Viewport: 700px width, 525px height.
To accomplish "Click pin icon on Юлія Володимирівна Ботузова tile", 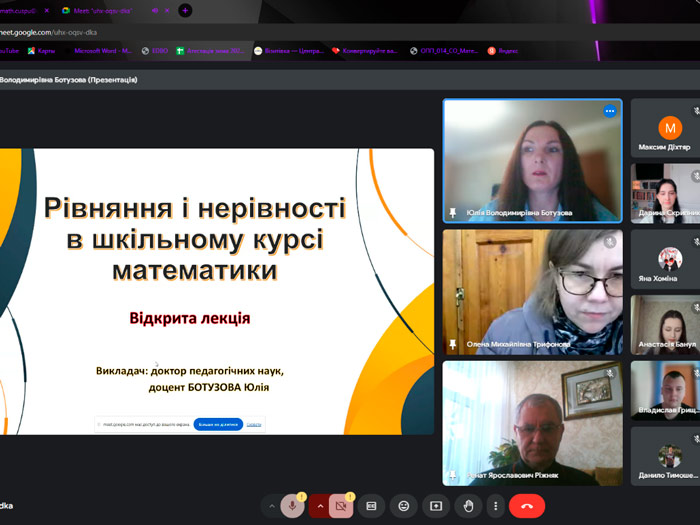I will pyautogui.click(x=453, y=213).
